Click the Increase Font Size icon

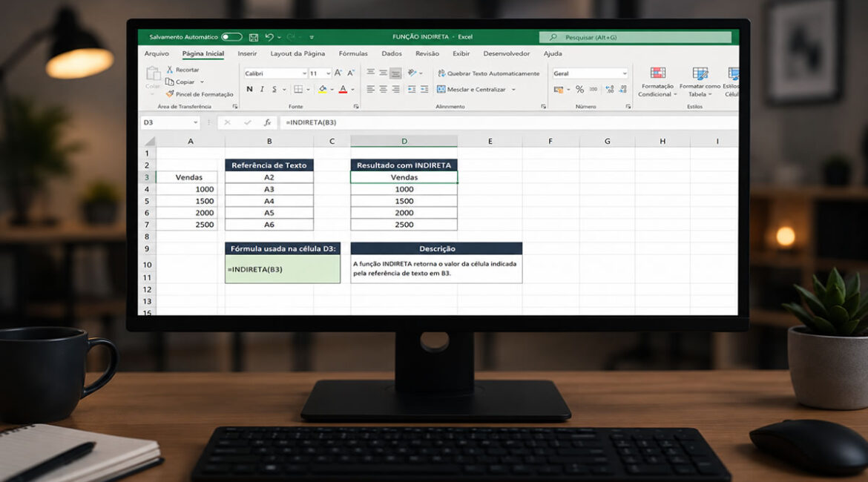click(x=338, y=73)
